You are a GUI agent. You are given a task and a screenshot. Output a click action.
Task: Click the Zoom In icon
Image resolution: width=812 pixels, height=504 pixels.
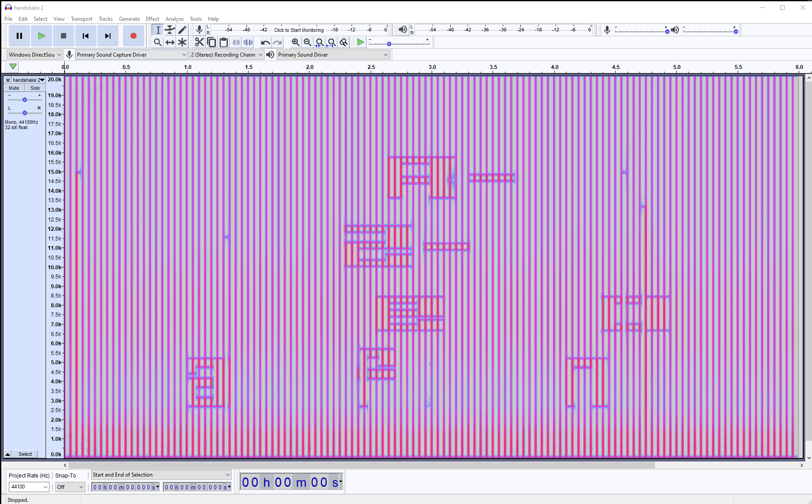pyautogui.click(x=295, y=42)
